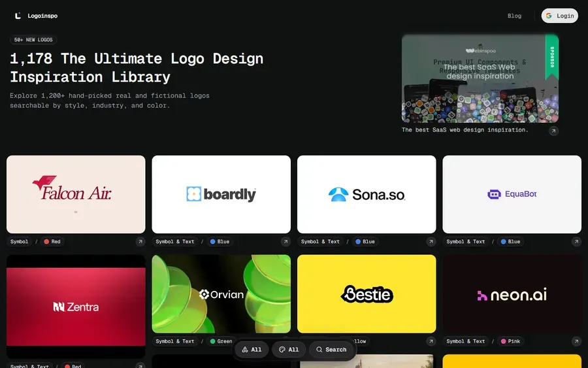
Task: Select the Blue color tag under Sona.so
Action: pos(365,242)
